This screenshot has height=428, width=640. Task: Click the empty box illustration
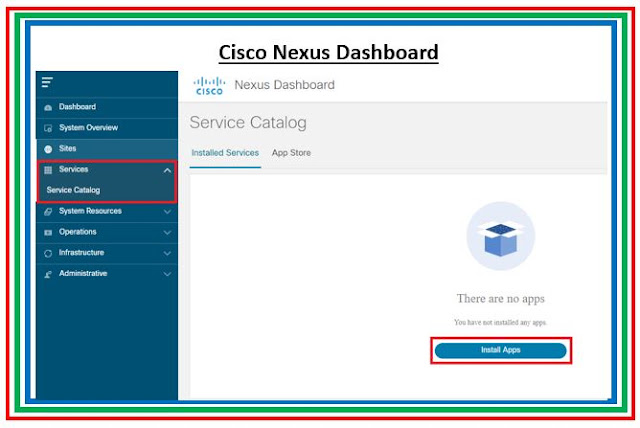coord(500,236)
